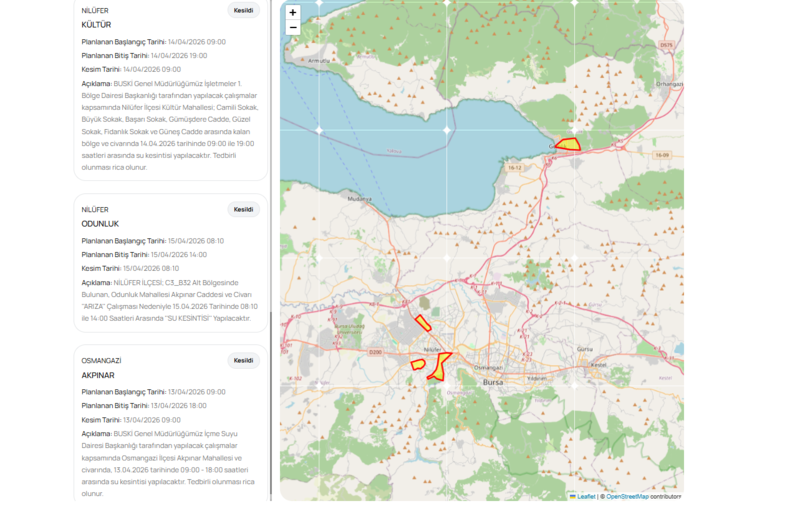This screenshot has width=800, height=511.
Task: Click the Orhangazi label on map
Action: click(669, 84)
